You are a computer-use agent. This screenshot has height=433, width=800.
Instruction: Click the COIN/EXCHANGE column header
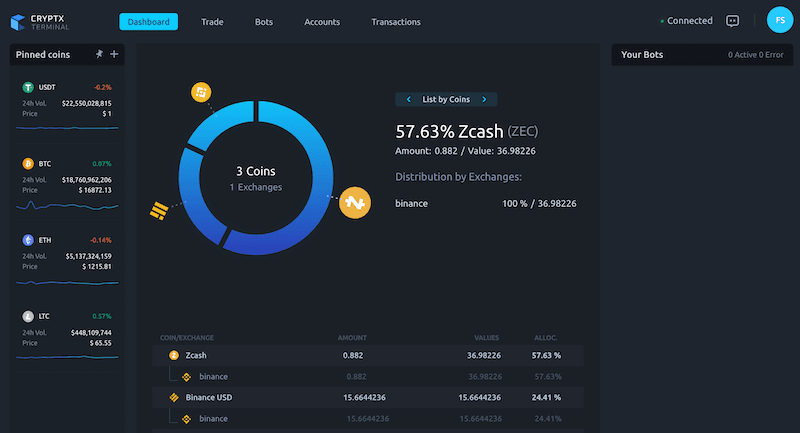tap(187, 338)
